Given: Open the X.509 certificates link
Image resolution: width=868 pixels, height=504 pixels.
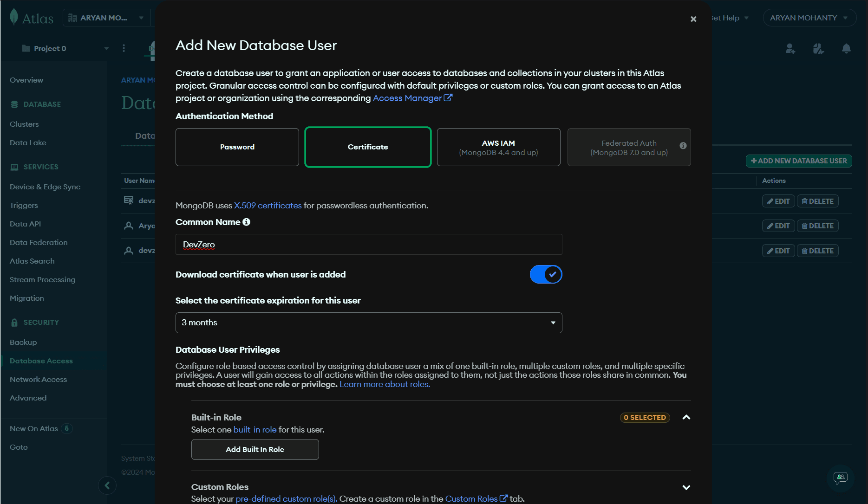Looking at the screenshot, I should click(x=268, y=206).
